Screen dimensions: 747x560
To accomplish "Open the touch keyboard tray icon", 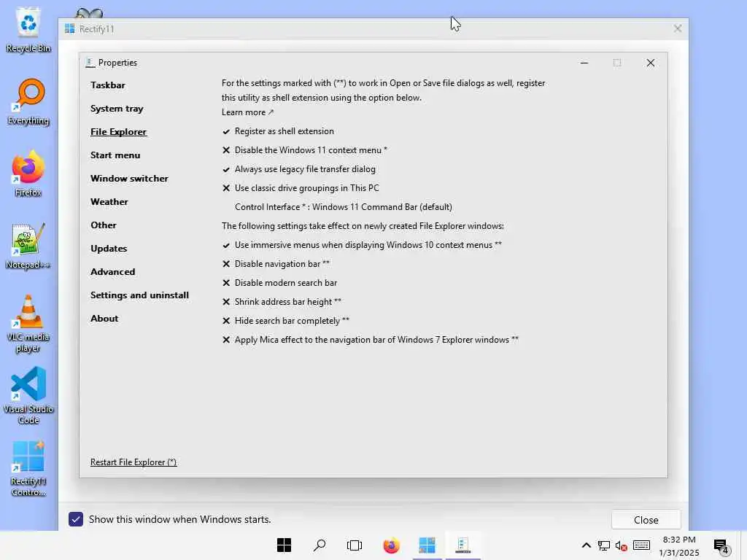I will (642, 545).
